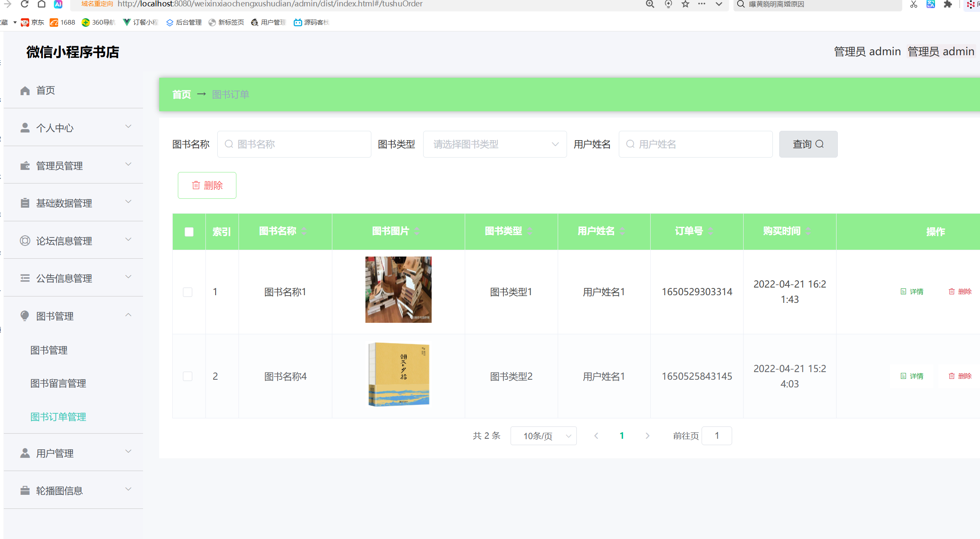This screenshot has width=980, height=539.
Task: Click the magnifier icon inside 图书名称 search box
Action: click(x=229, y=144)
